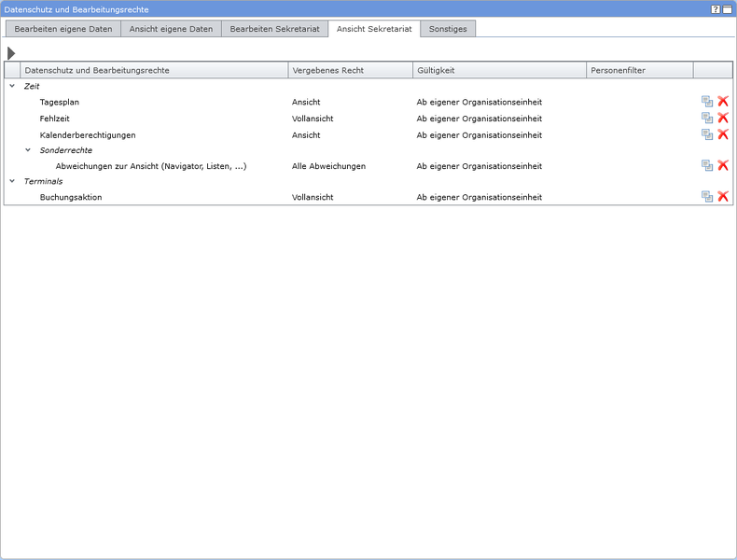Screen dimensions: 737x560
Task: Copy the Kalenderberechtigungen row
Action: (707, 134)
